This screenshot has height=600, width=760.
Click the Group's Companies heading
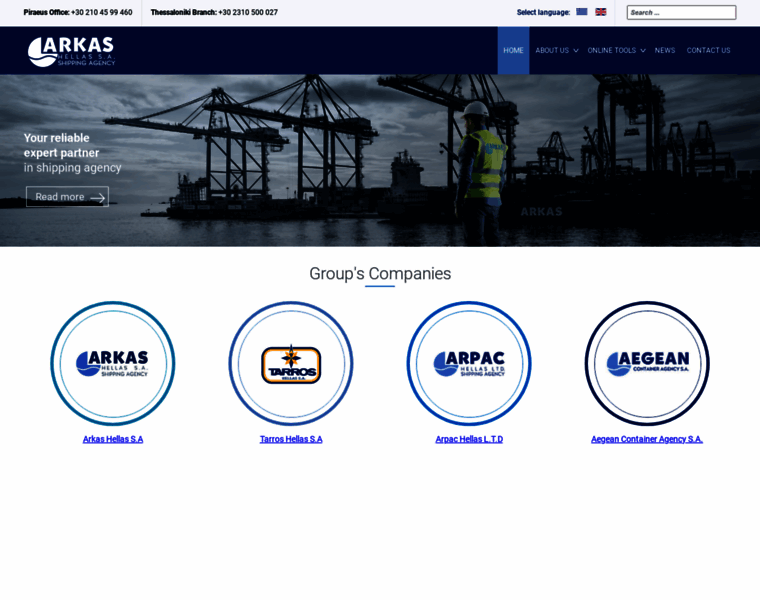(x=380, y=274)
